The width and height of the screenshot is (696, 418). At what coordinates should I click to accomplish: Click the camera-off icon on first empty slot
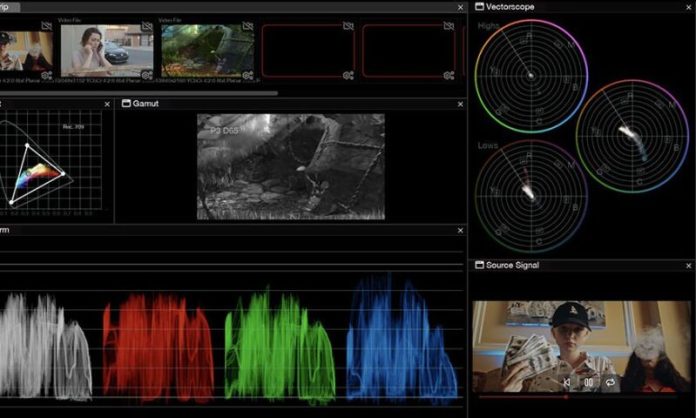pos(347,26)
